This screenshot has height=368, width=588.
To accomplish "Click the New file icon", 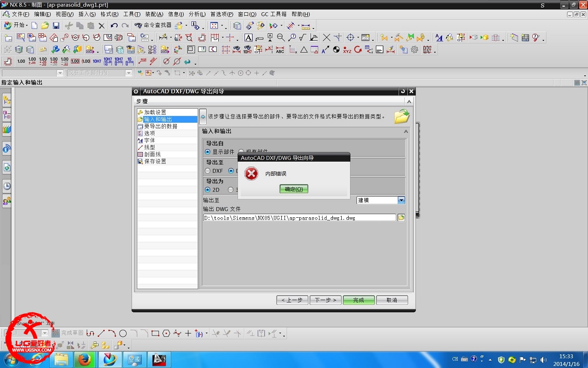I will 35,26.
